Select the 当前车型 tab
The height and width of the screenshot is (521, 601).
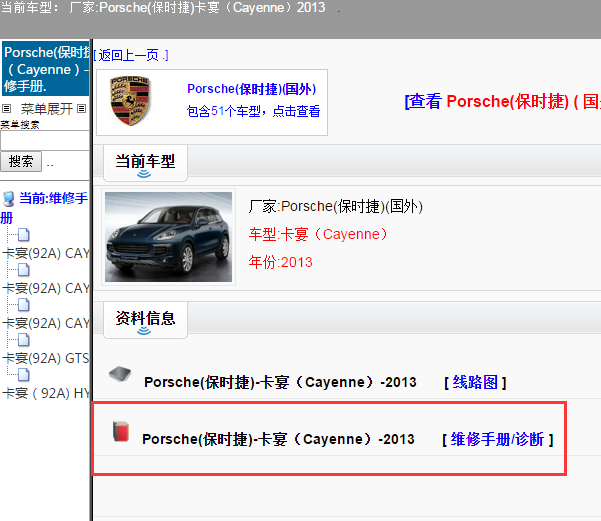[145, 163]
